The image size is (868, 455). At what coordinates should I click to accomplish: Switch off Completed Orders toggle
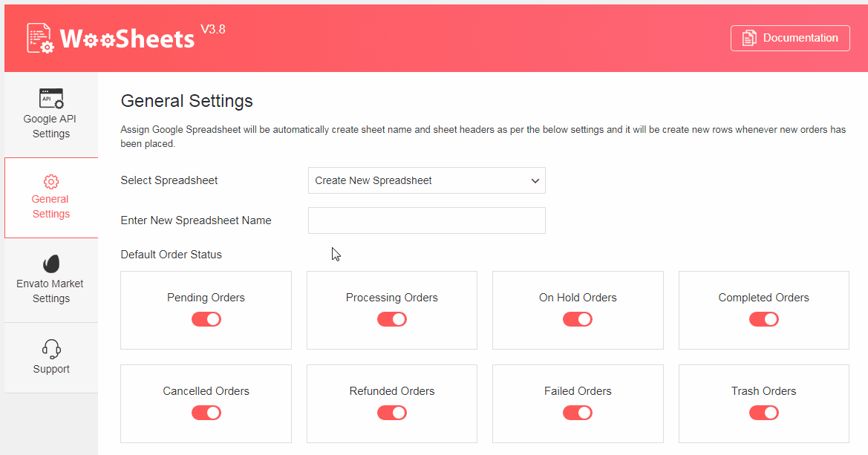click(x=764, y=319)
